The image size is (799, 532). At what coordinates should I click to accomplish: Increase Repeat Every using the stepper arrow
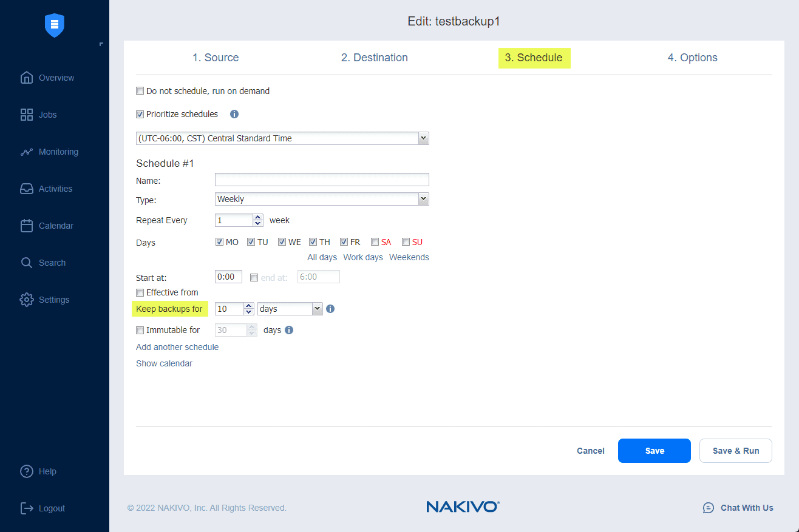257,217
